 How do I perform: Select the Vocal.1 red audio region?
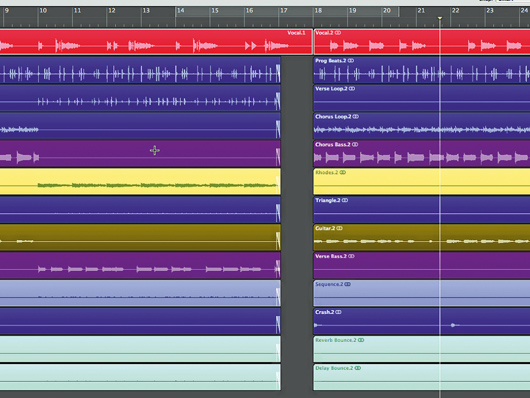click(156, 42)
